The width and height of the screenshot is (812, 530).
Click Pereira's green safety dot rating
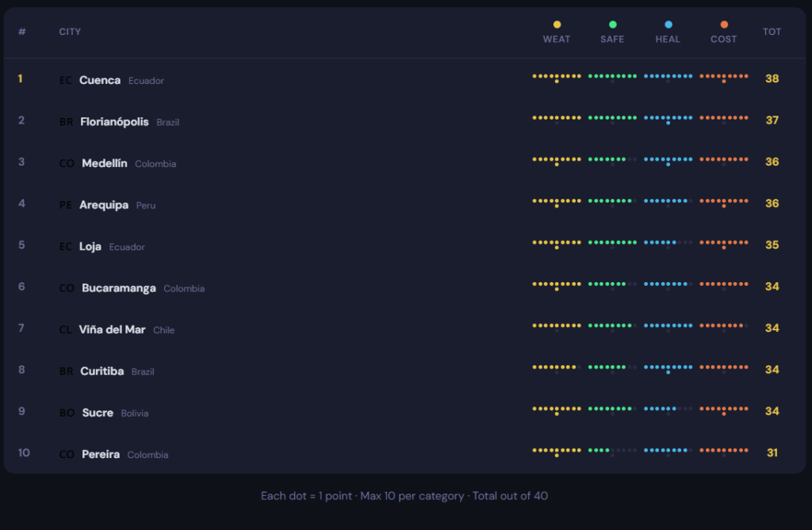click(x=612, y=451)
